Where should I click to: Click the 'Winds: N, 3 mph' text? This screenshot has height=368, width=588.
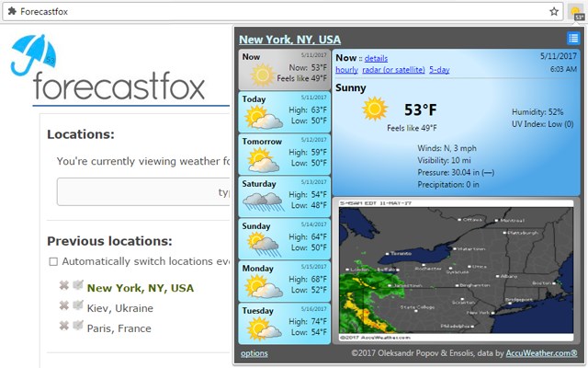tap(447, 148)
